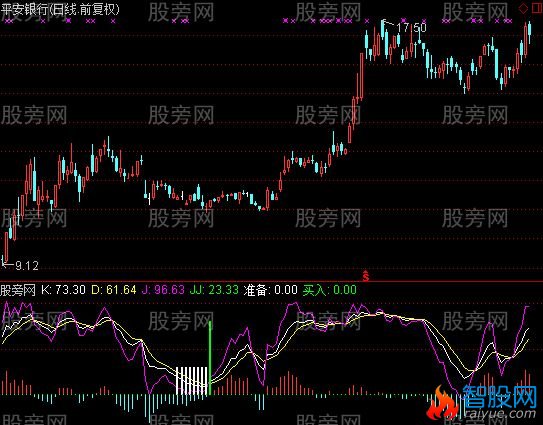
Task: Click the red S marker on the divider
Action: tap(365, 276)
